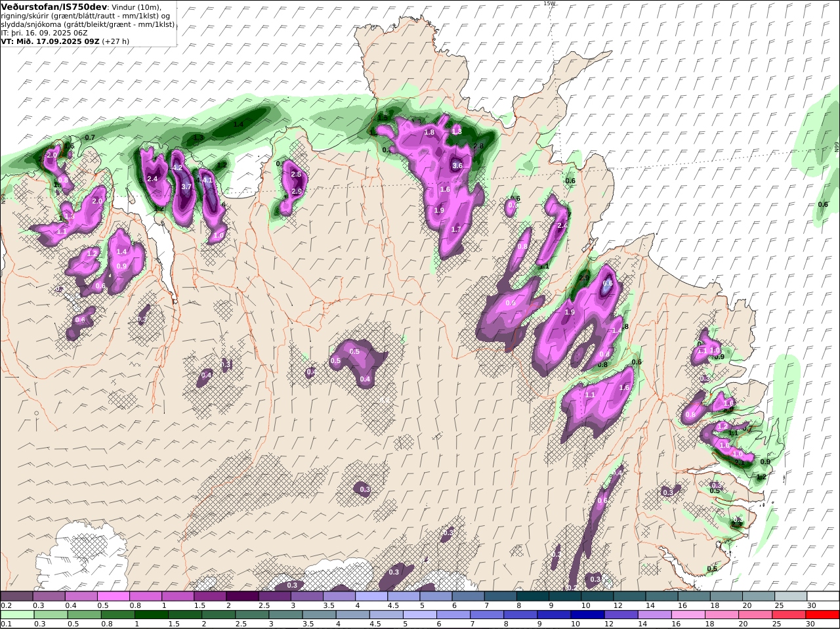840x629 pixels.
Task: Click the 30 label in the rain legend row
Action: 810,624
